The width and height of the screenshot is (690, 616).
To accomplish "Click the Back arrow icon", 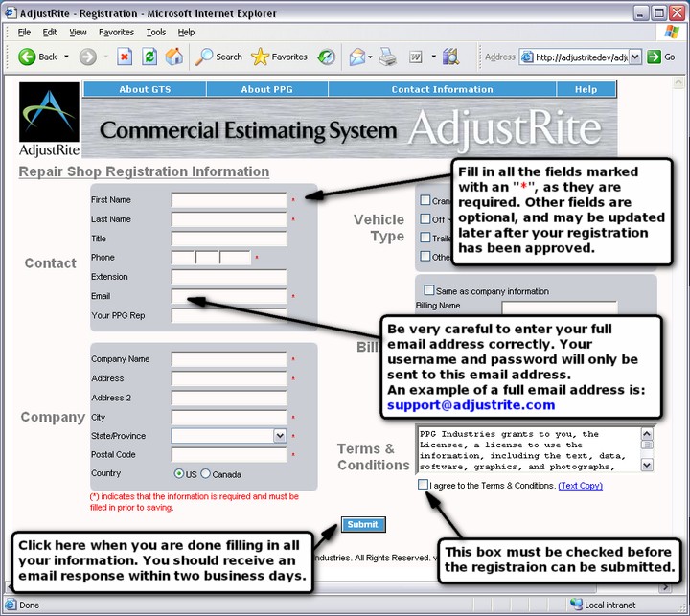I will coord(27,57).
